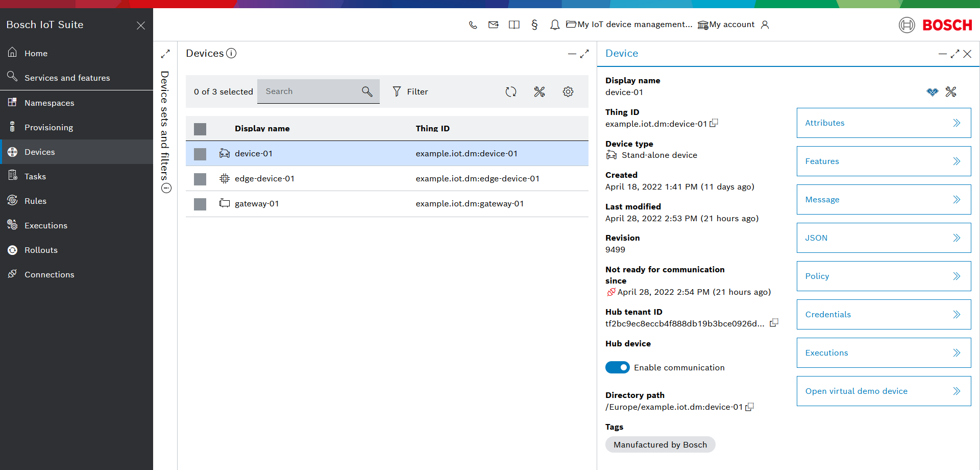Open the device Executions section
Image resolution: width=980 pixels, height=470 pixels.
tap(884, 353)
